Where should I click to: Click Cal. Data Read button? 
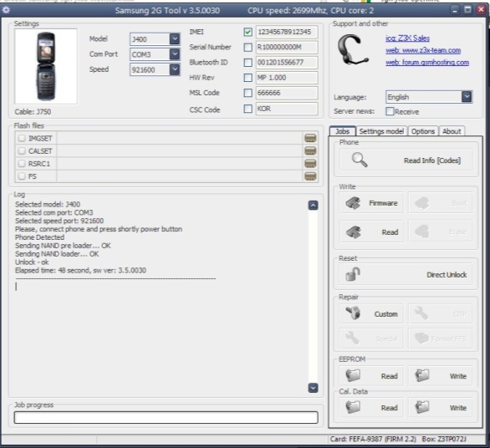(371, 407)
